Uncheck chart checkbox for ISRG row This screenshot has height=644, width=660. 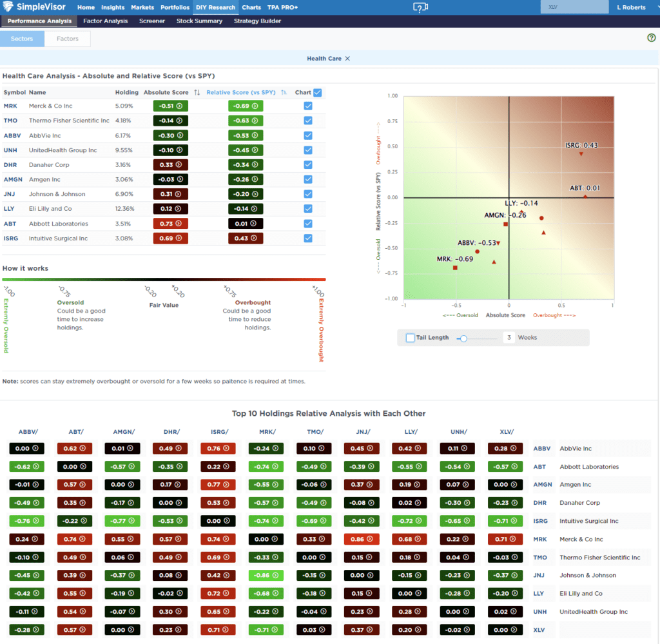308,239
